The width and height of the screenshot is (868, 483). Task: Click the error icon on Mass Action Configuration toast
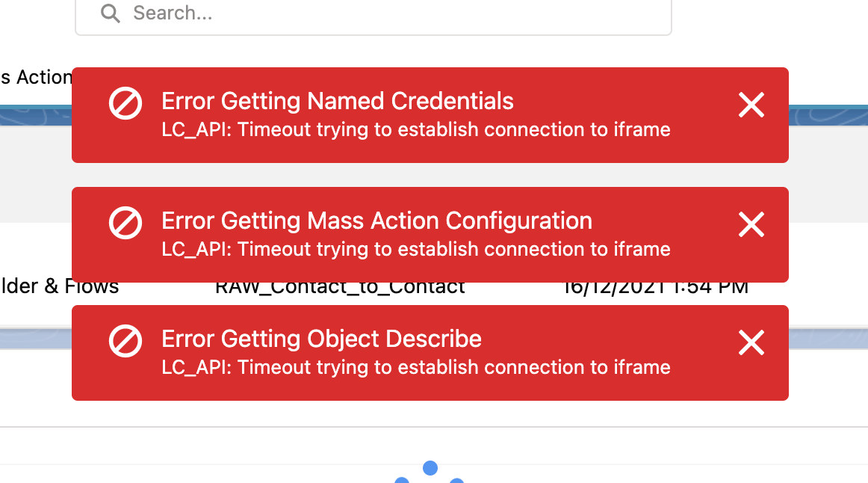click(125, 223)
